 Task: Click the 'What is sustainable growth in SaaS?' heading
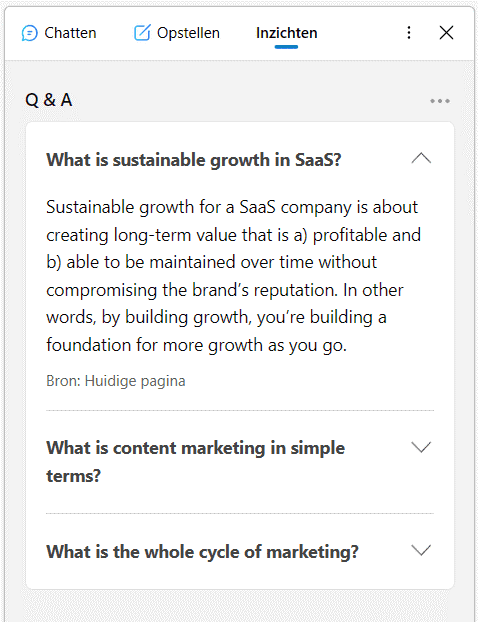click(x=194, y=160)
